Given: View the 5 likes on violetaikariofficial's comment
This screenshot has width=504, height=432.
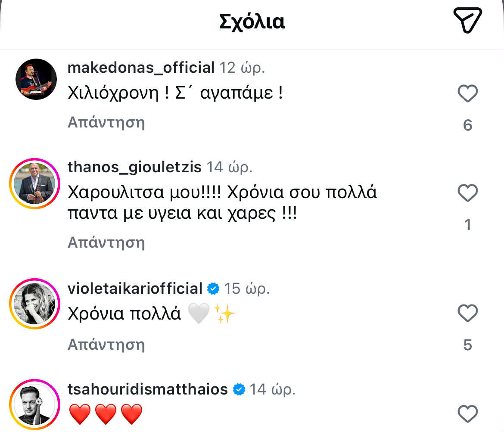Looking at the screenshot, I should click(x=467, y=345).
